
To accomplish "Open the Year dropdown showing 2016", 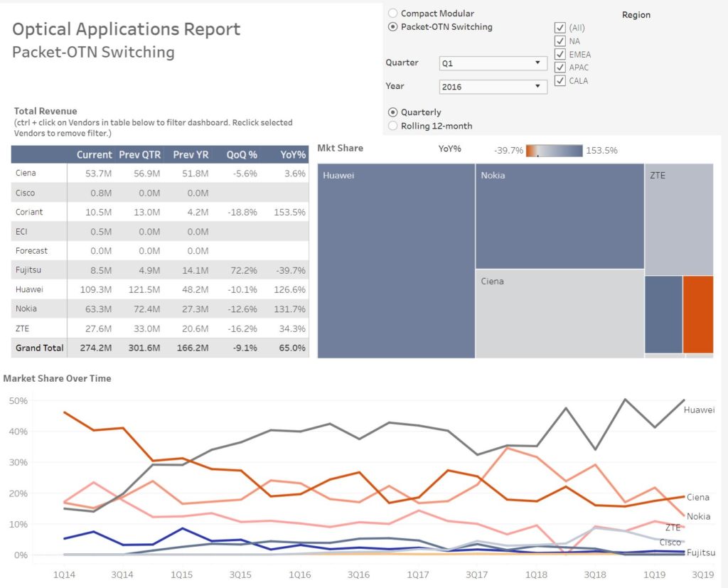I will click(493, 87).
